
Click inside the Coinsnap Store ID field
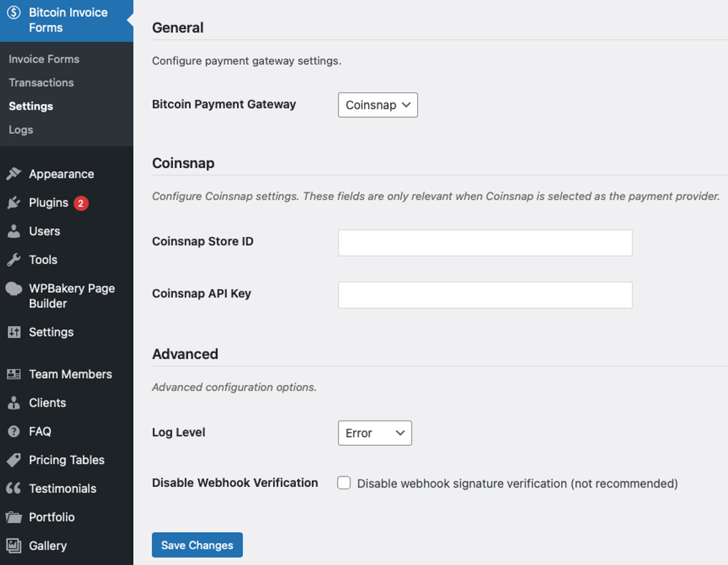[x=485, y=242]
